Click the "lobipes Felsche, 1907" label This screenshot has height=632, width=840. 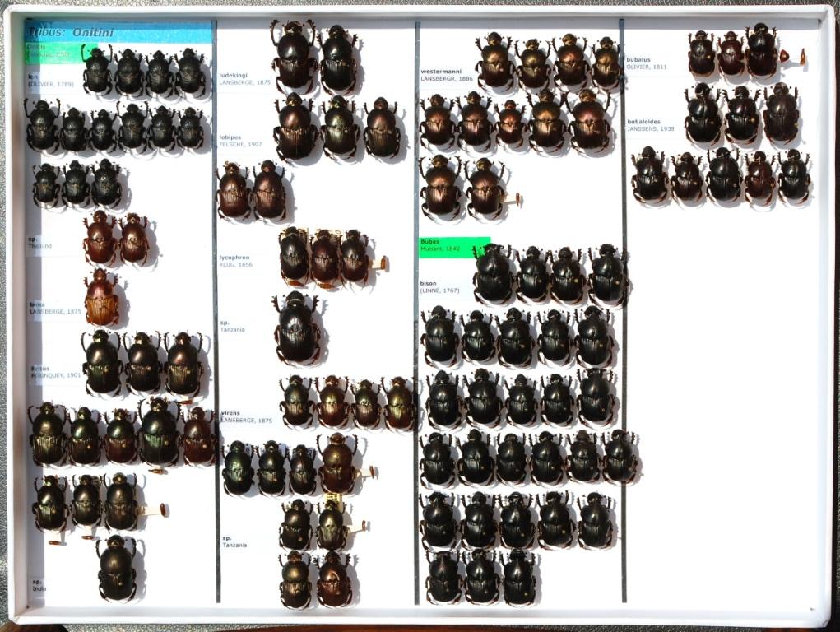241,141
